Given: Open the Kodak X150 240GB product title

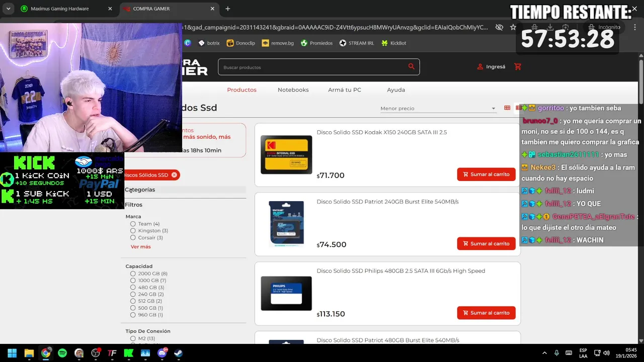Looking at the screenshot, I should pyautogui.click(x=382, y=133).
